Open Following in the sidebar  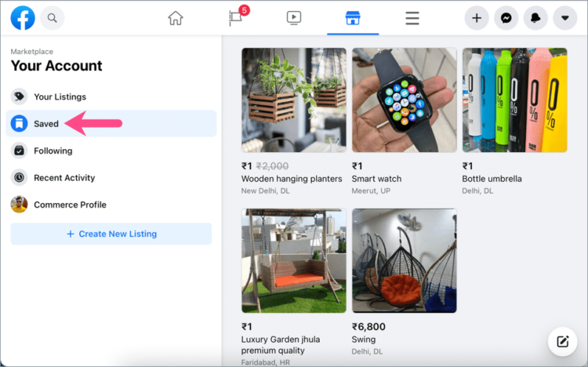click(x=53, y=151)
